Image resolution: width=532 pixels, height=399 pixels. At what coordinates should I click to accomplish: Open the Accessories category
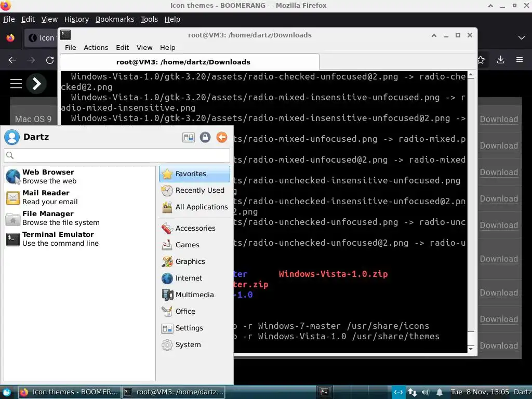tap(194, 229)
